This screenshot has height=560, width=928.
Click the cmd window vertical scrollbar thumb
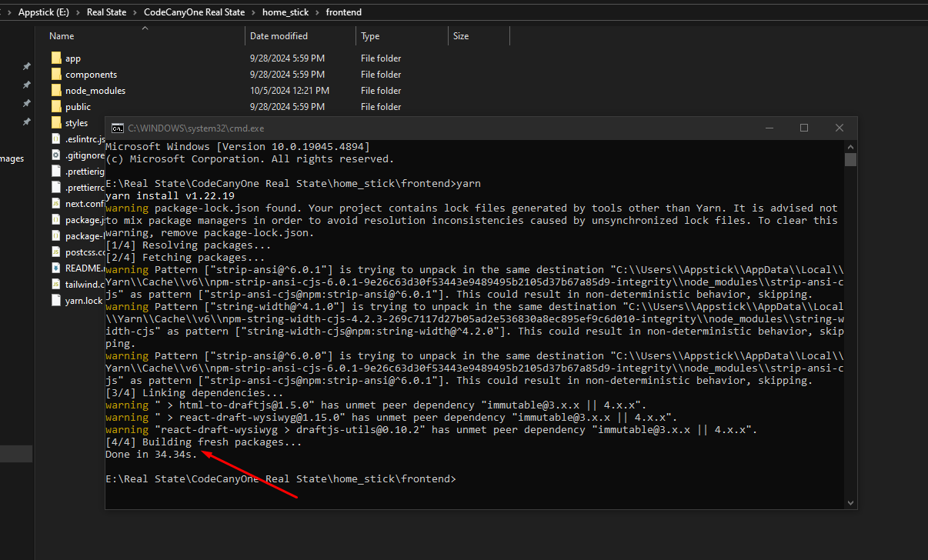tap(850, 159)
